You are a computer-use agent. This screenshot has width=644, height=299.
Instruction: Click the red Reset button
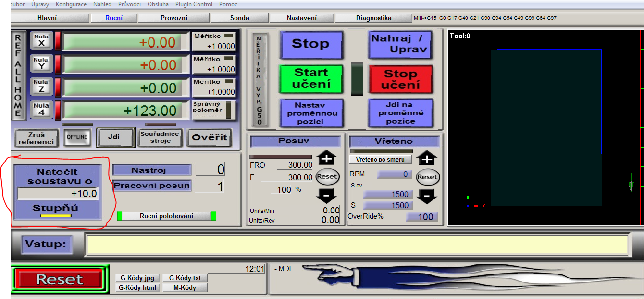click(60, 279)
